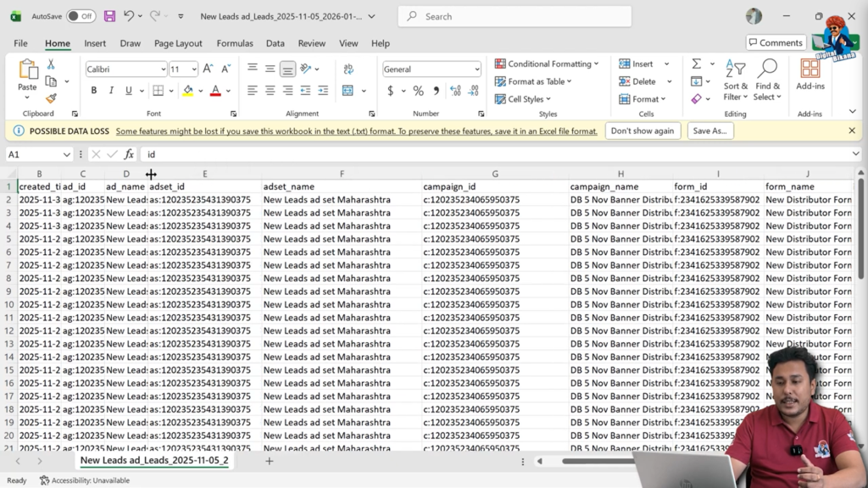
Task: Open the Data menu tab
Action: click(275, 43)
